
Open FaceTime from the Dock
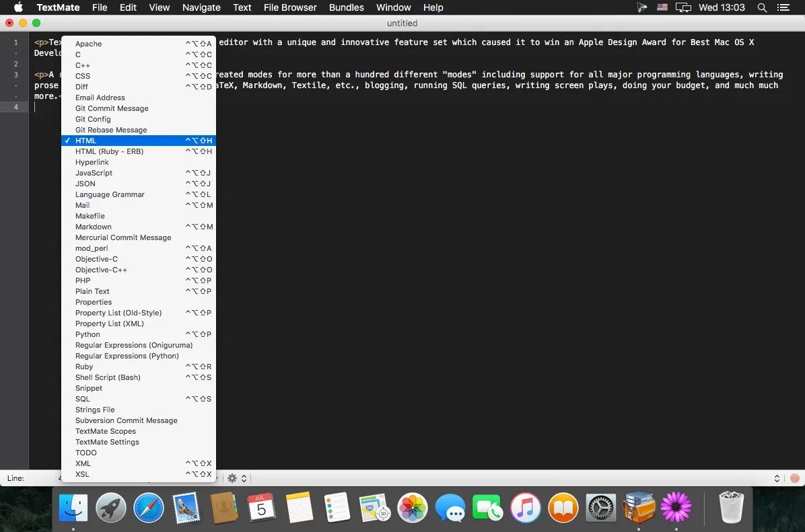pos(488,507)
